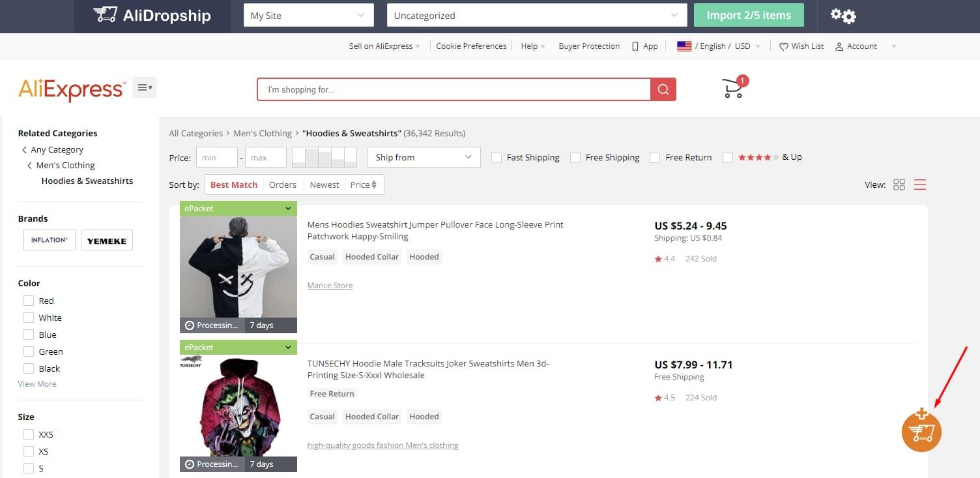This screenshot has height=478, width=980.
Task: Switch to list view layout icon
Action: point(920,185)
